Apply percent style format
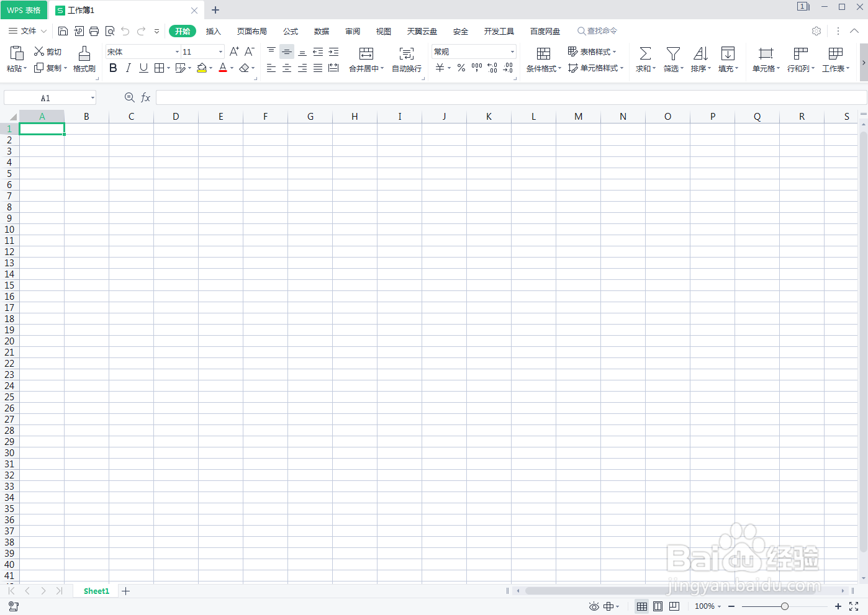The width and height of the screenshot is (868, 615). coord(461,68)
